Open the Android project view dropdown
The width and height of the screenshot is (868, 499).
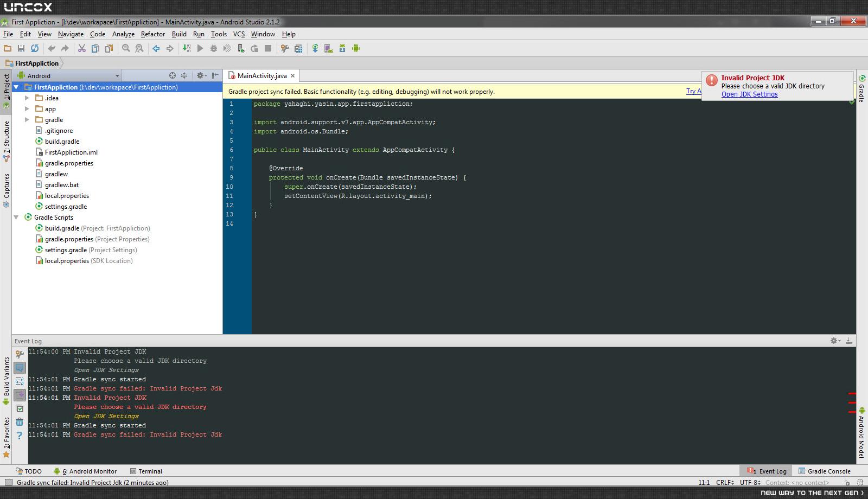67,76
